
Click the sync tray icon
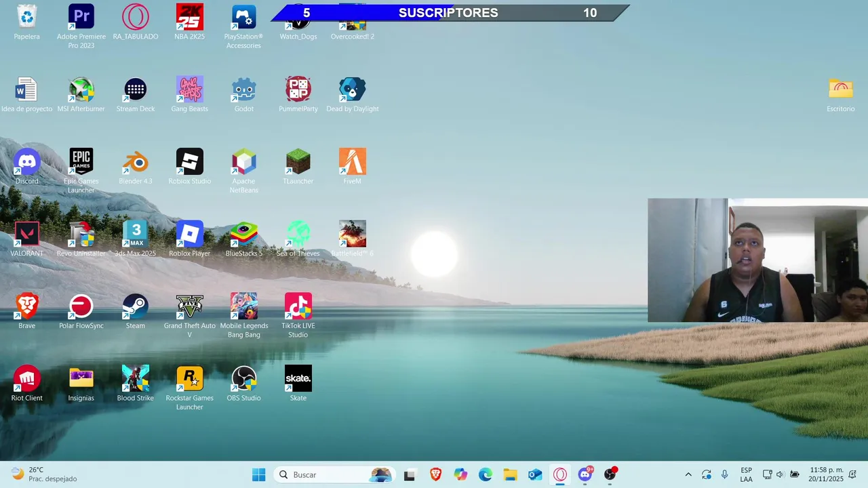[707, 474]
